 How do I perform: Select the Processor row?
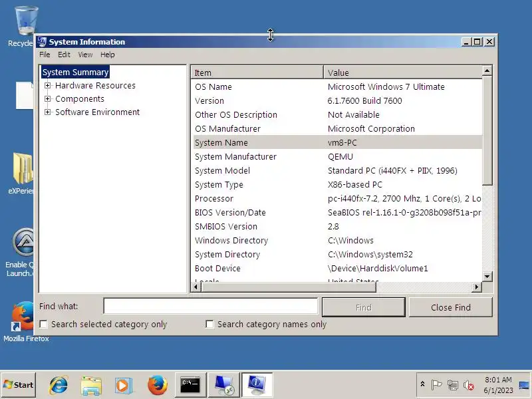(x=338, y=198)
